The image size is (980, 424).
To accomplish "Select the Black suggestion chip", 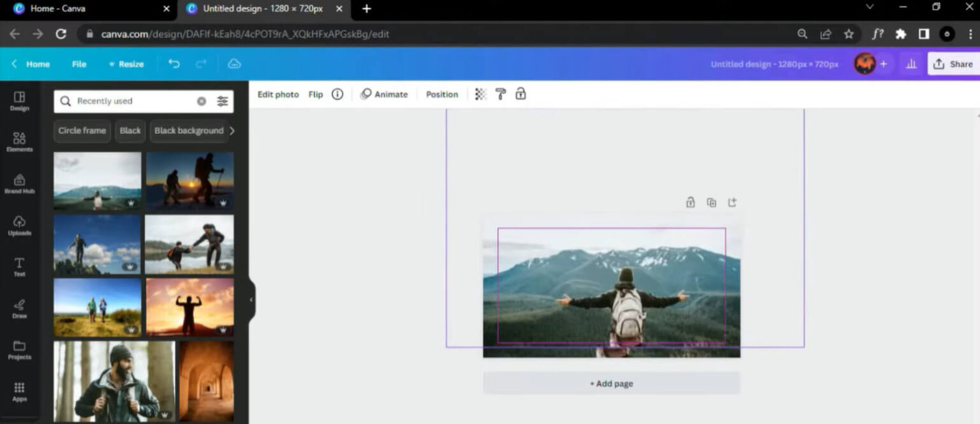I will tap(130, 131).
